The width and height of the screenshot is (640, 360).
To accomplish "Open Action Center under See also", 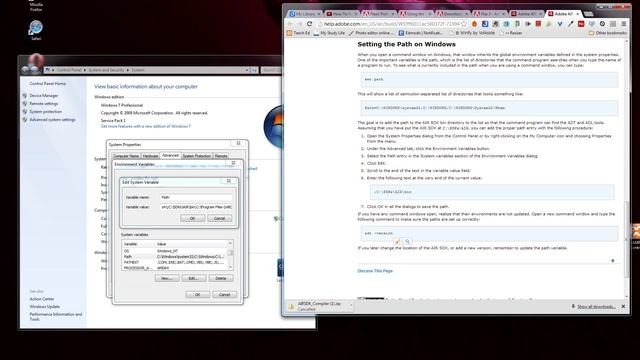I will point(42,299).
